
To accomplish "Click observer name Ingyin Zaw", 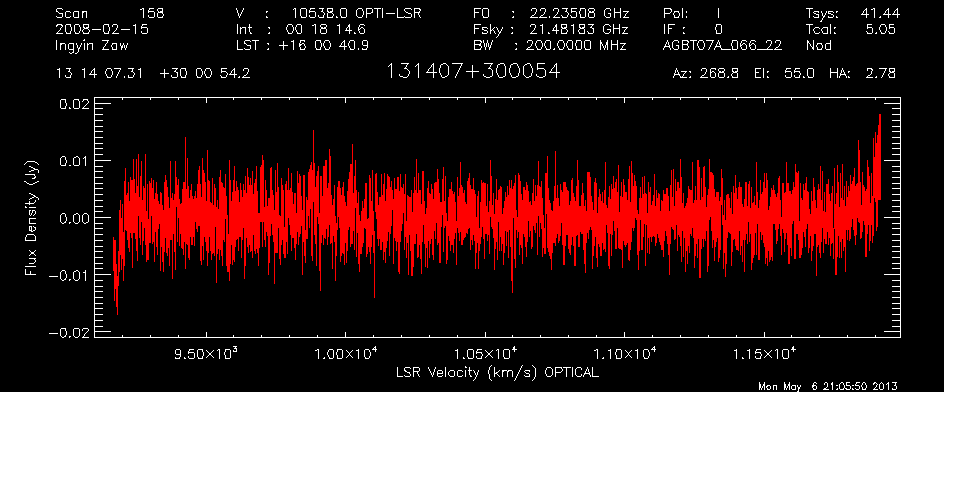I will pyautogui.click(x=92, y=46).
